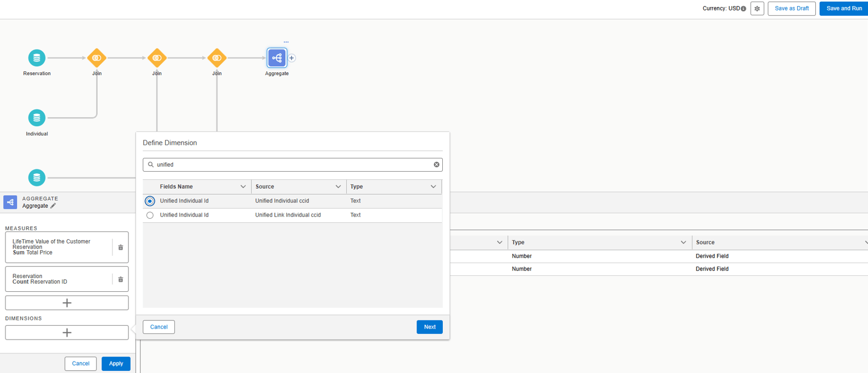Screen dimensions: 868x373
Task: Add a node after Aggregate
Action: pyautogui.click(x=292, y=58)
